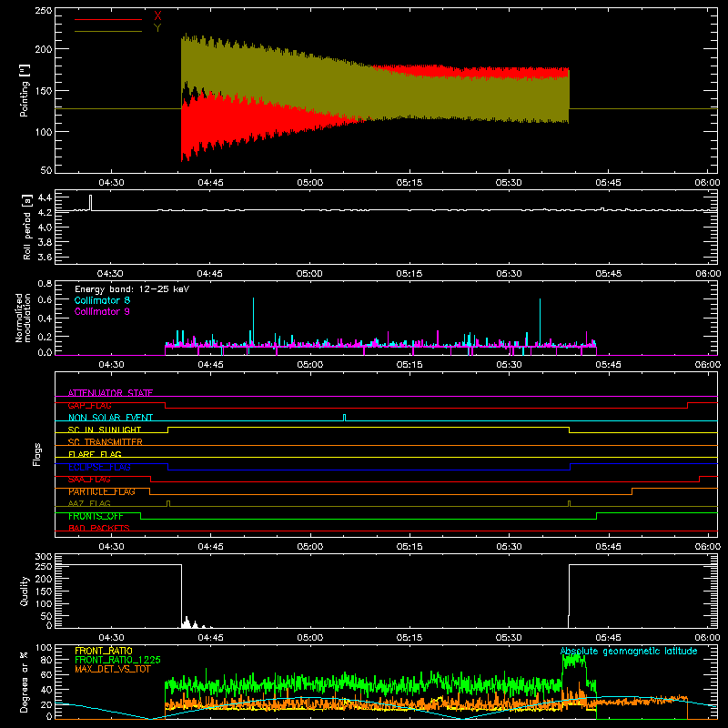This screenshot has width=728, height=728.
Task: Click the PARTICLE_FLAG label
Action: [102, 491]
